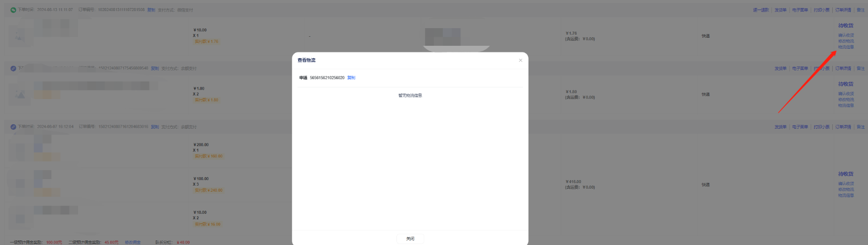Open 物流信息 for the first order
The height and width of the screenshot is (245, 868).
[x=846, y=47]
